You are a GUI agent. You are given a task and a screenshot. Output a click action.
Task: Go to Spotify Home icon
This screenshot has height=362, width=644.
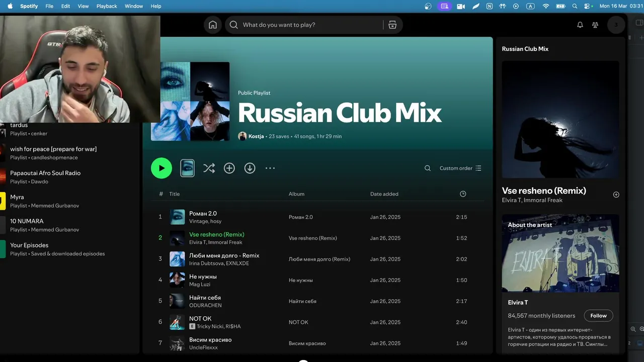(213, 25)
